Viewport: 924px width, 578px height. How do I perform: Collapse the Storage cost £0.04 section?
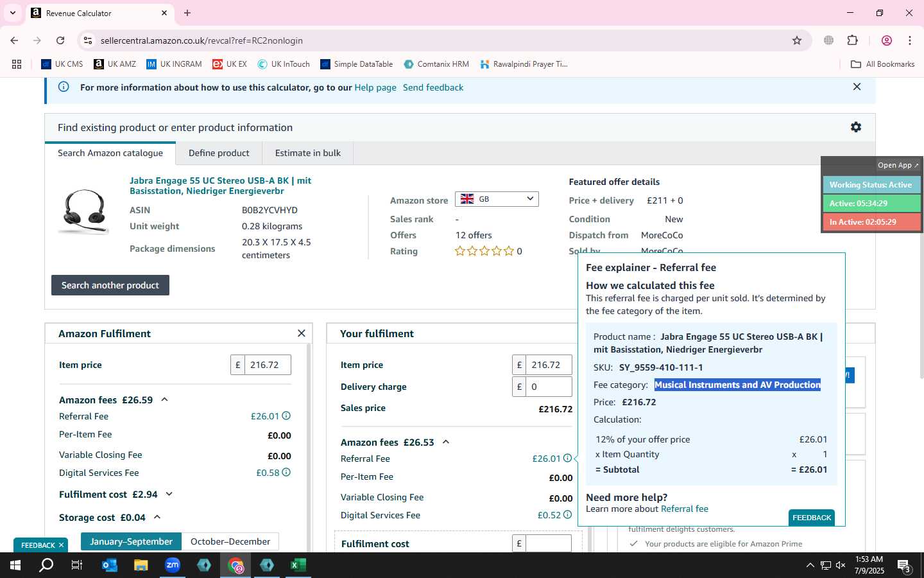tap(157, 517)
